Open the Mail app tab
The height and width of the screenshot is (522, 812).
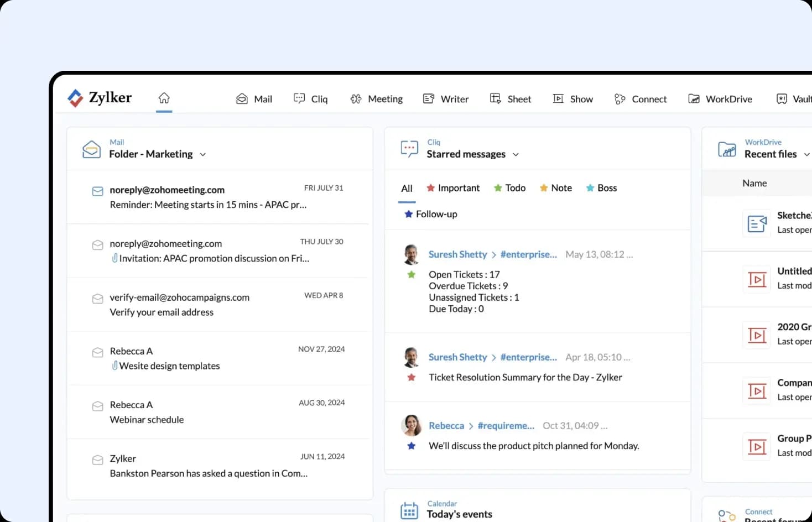[254, 99]
